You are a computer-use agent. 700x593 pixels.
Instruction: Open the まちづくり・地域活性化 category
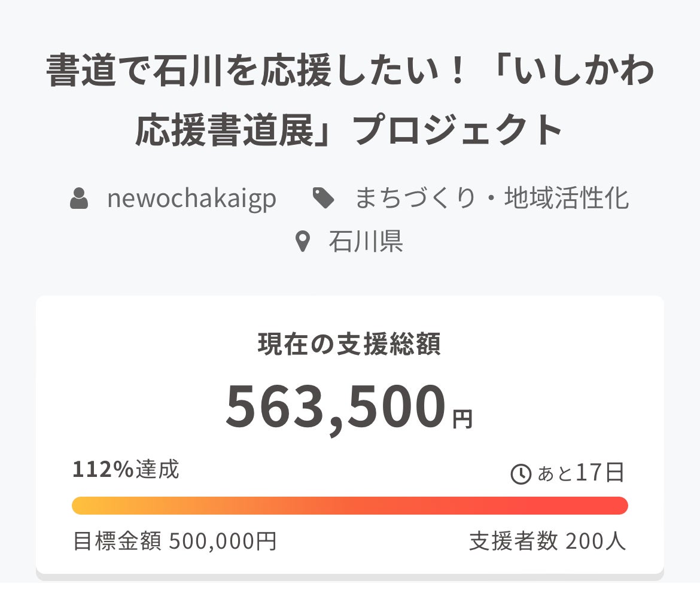tap(492, 199)
